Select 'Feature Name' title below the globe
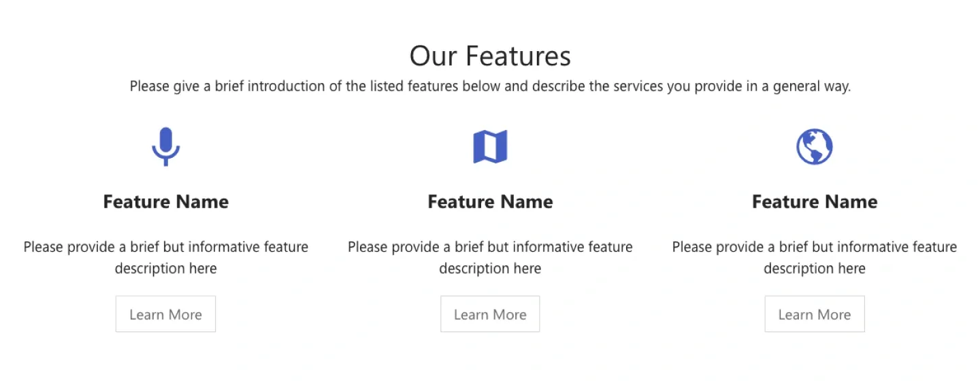 click(815, 201)
